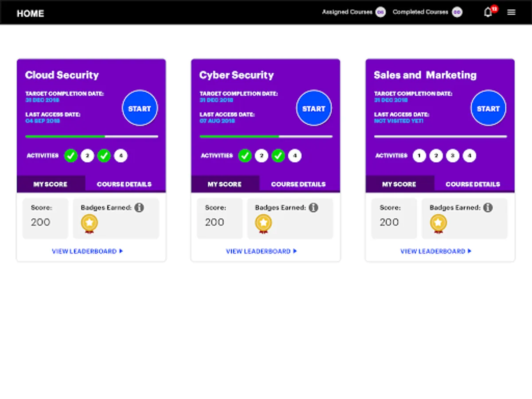This screenshot has width=532, height=399.
Task: Click the Cyber Security progress bar
Action: tap(266, 137)
